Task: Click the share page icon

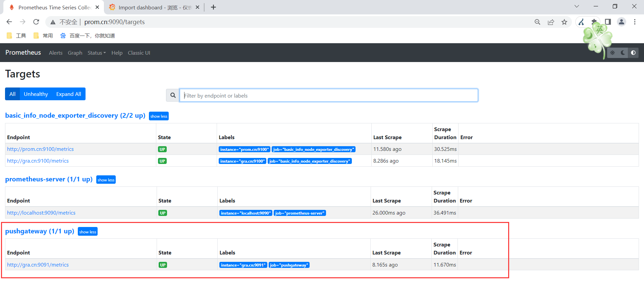Action: [551, 22]
